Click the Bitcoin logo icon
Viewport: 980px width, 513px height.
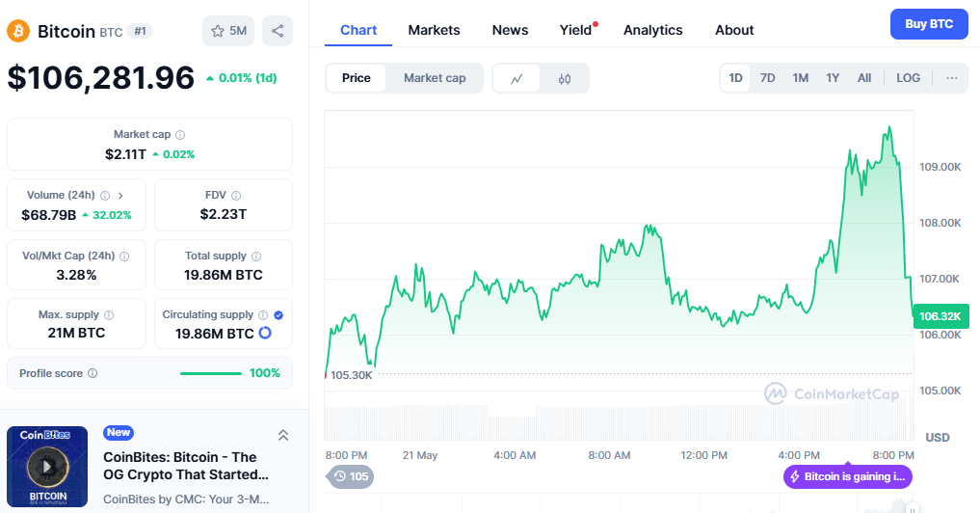[18, 31]
